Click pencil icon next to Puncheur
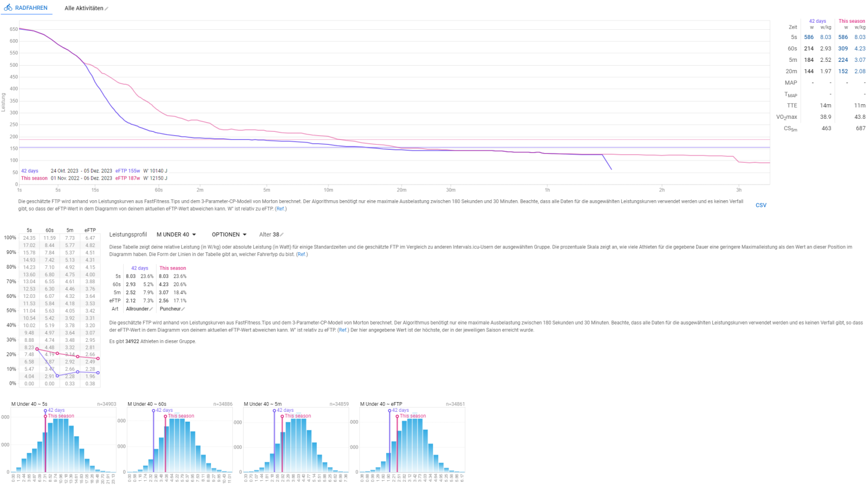Image resolution: width=868 pixels, height=490 pixels. (183, 309)
